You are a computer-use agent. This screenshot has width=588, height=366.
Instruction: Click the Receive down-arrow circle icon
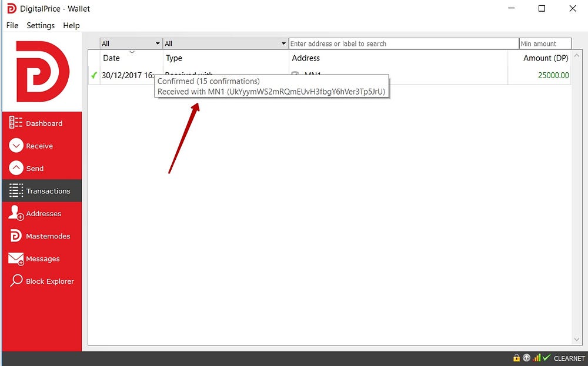pos(16,145)
